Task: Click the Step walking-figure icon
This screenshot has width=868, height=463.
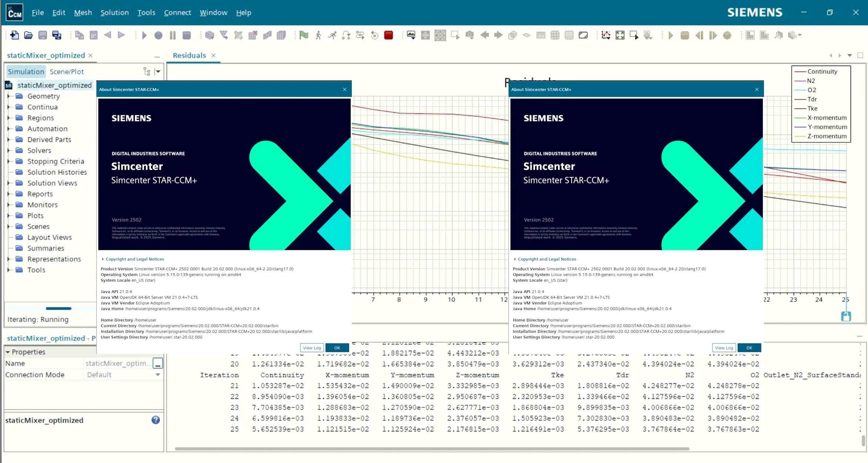Action: pos(318,35)
